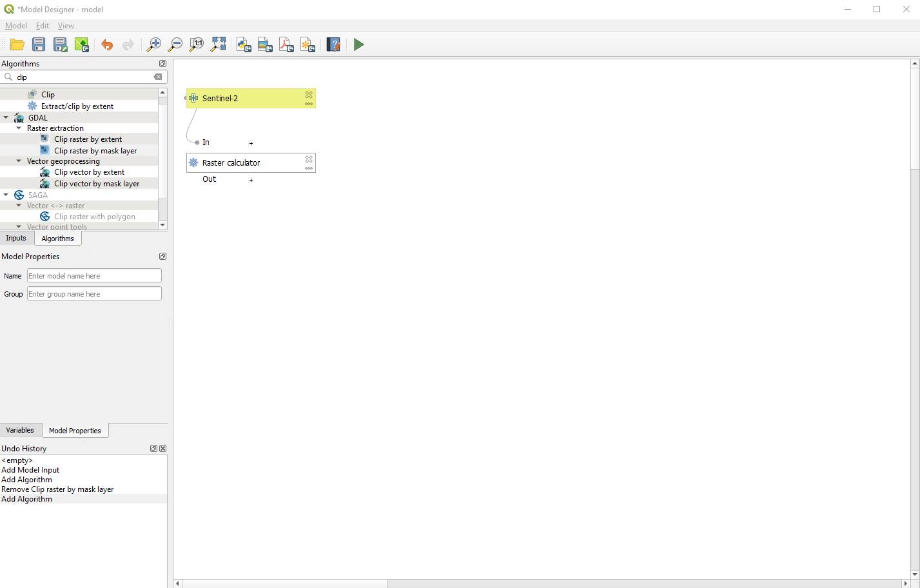Edit Raster calculator via its dots
Screen dimensions: 920x588
tap(309, 168)
